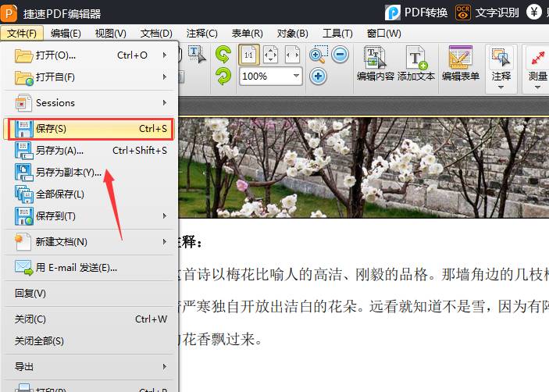Click the 保存 floppy disk icon
The image size is (549, 392).
[x=23, y=129]
